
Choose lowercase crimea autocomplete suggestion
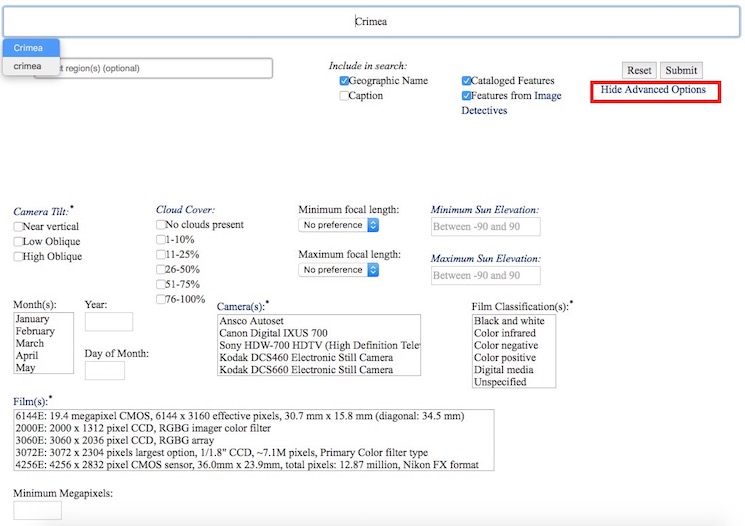point(28,66)
